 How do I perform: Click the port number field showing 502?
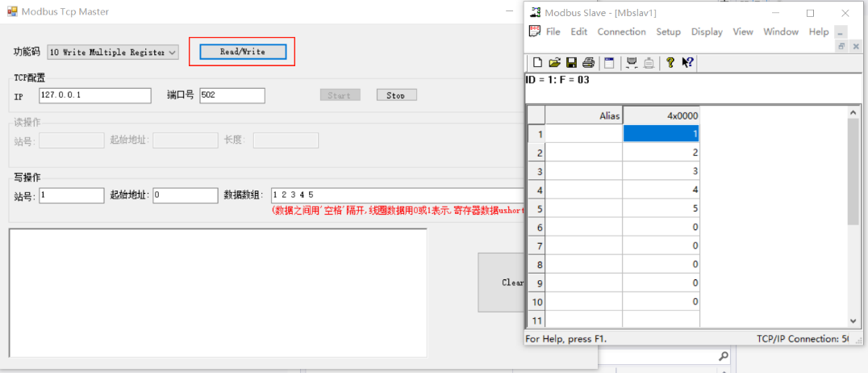point(232,95)
